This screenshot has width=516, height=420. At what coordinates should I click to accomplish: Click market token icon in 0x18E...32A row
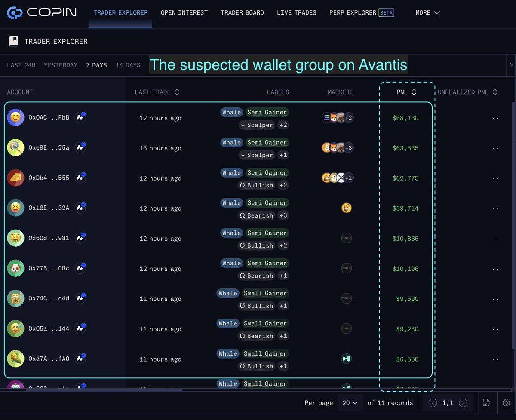pos(347,208)
